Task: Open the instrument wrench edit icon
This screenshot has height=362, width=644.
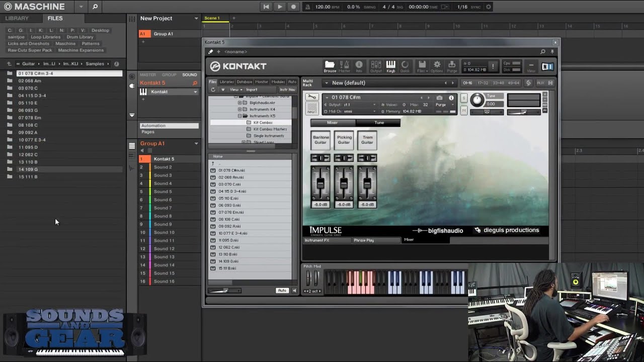Action: click(x=312, y=97)
